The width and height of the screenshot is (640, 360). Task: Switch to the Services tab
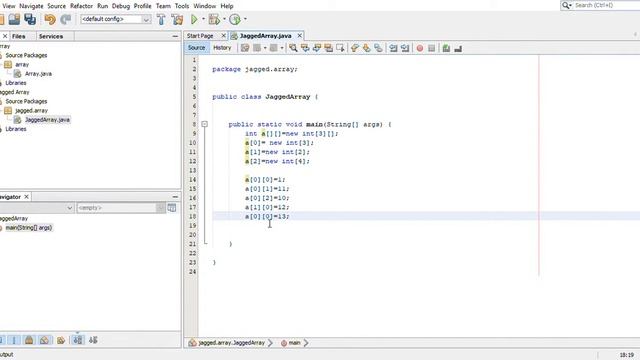click(x=51, y=36)
